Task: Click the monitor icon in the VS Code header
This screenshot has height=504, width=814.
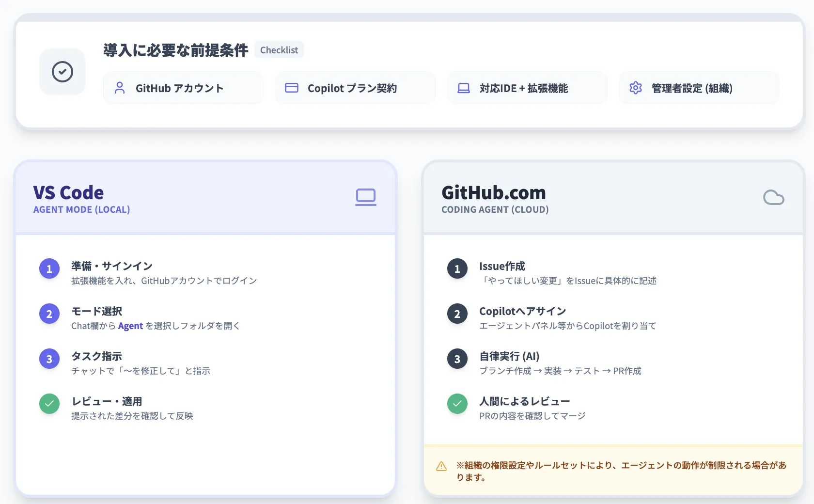Action: pyautogui.click(x=366, y=197)
